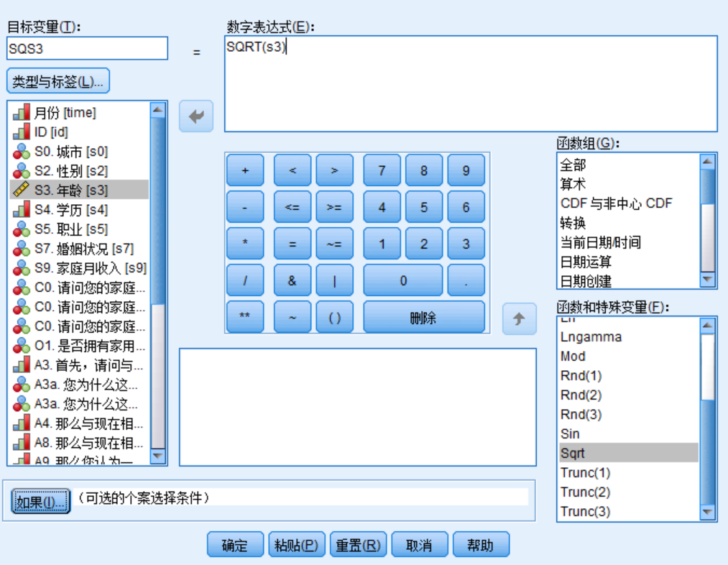Click the 粘贴 button
The height and width of the screenshot is (565, 728).
(296, 544)
